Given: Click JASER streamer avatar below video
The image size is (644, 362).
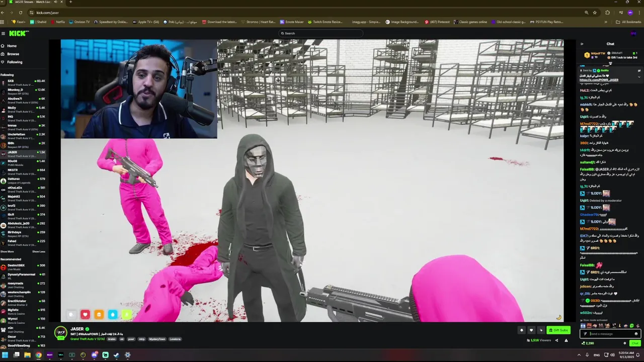Looking at the screenshot, I should (60, 333).
